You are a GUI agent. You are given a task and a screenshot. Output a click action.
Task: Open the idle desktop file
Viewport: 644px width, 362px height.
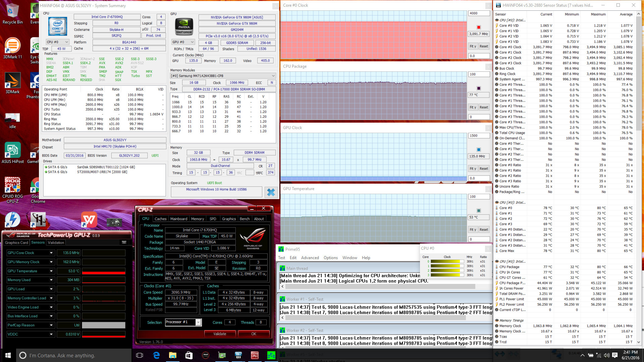[12, 121]
